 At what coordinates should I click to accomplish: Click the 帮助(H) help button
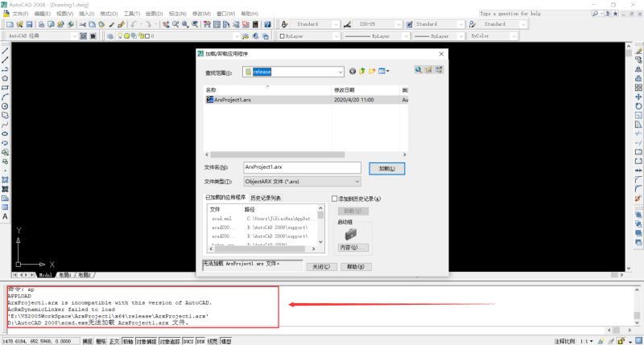356,267
